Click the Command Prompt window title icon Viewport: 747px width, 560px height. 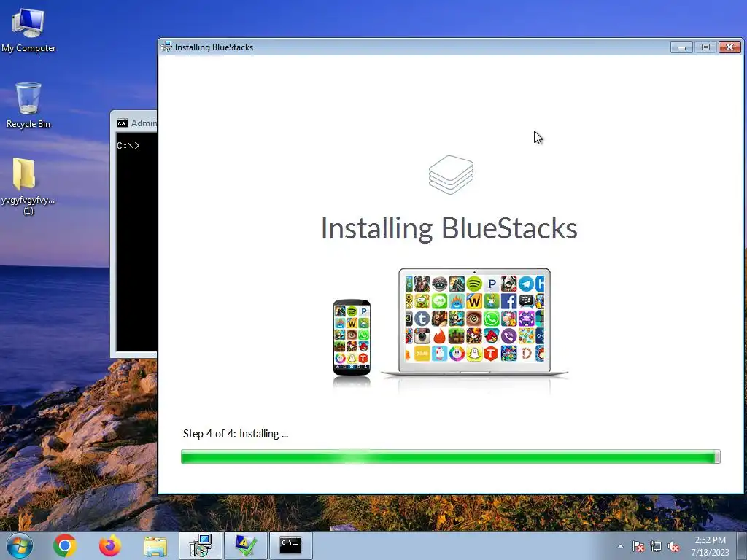tap(123, 123)
